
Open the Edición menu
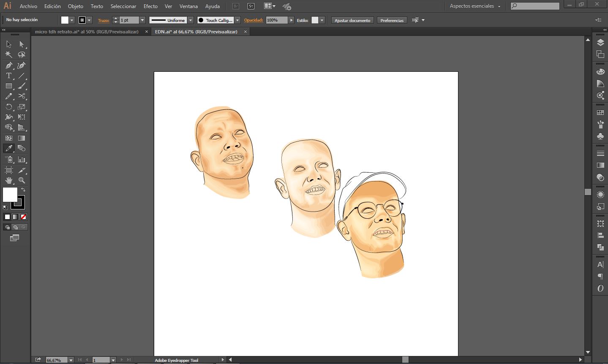52,6
